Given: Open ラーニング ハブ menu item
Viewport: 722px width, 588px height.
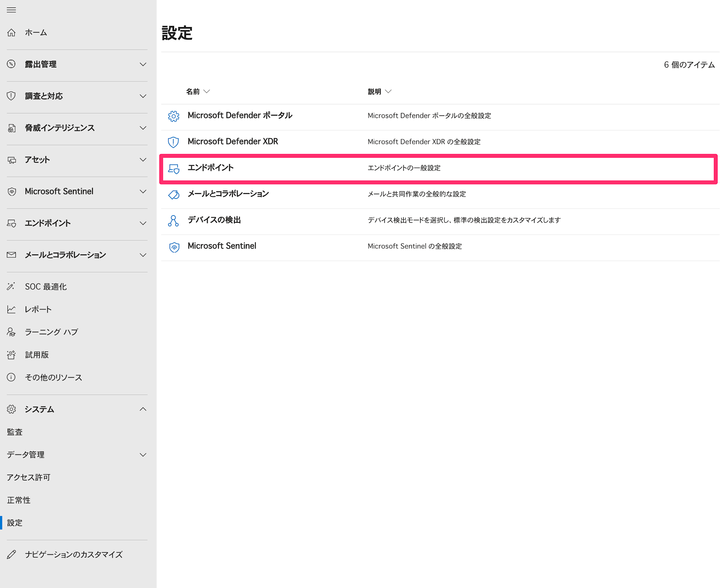Looking at the screenshot, I should pyautogui.click(x=51, y=332).
